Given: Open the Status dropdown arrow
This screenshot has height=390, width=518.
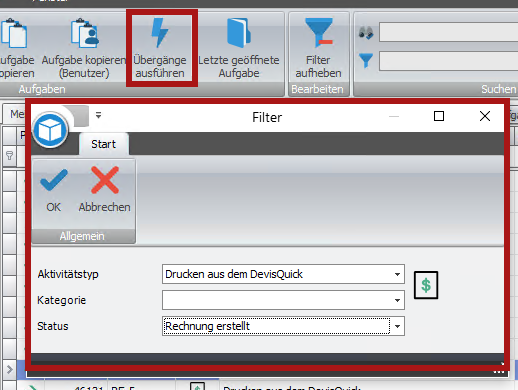Looking at the screenshot, I should (397, 326).
